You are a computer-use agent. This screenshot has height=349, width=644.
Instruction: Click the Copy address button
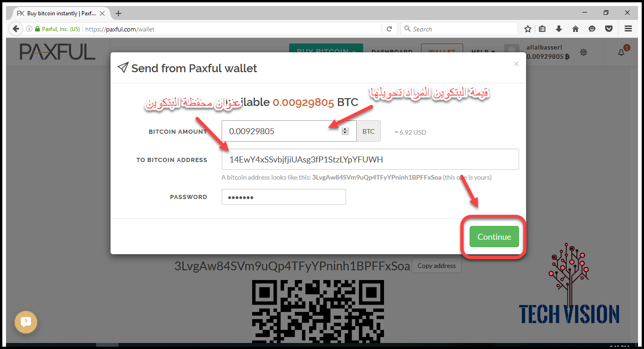[436, 266]
